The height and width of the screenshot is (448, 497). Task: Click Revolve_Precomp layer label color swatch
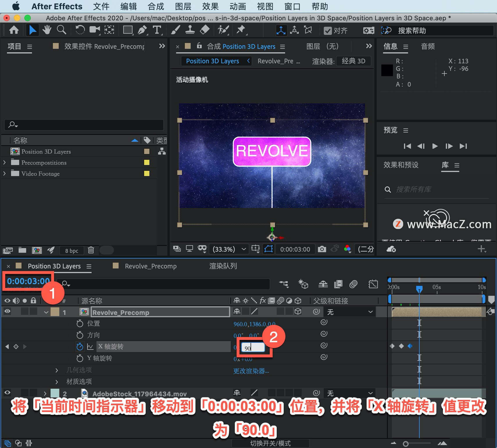point(55,312)
